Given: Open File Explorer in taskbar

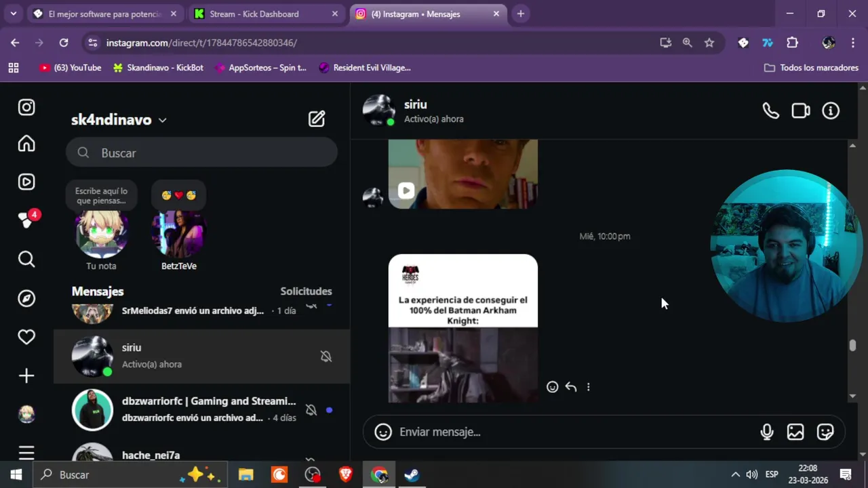Looking at the screenshot, I should 245,474.
